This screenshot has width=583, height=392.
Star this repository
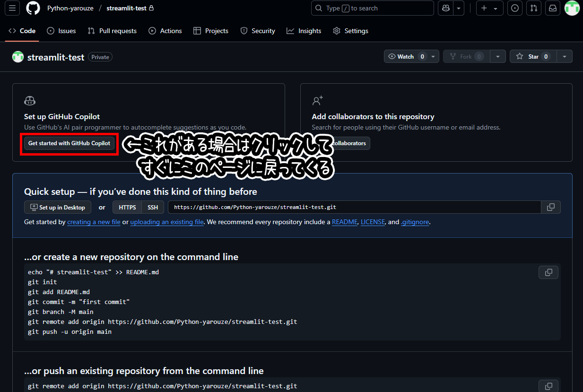click(x=533, y=56)
